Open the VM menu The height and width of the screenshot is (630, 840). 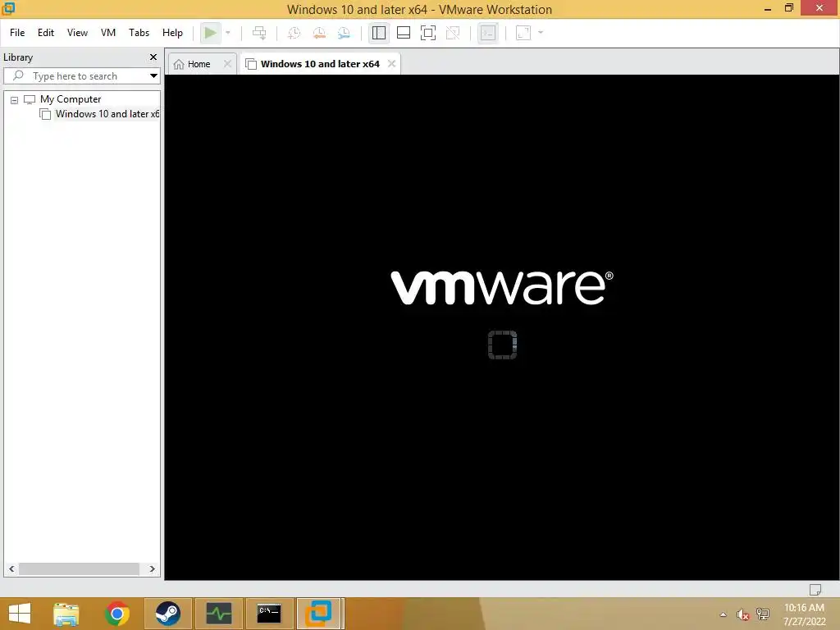pyautogui.click(x=108, y=33)
